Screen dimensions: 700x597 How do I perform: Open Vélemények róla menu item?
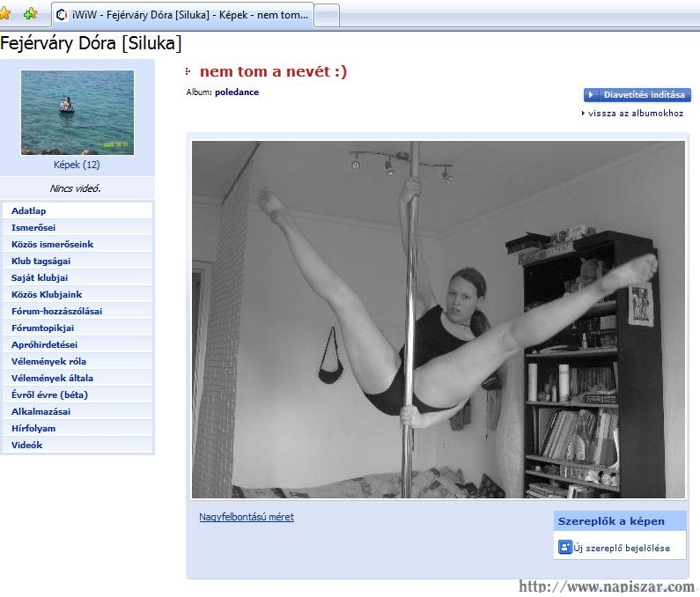(77, 362)
